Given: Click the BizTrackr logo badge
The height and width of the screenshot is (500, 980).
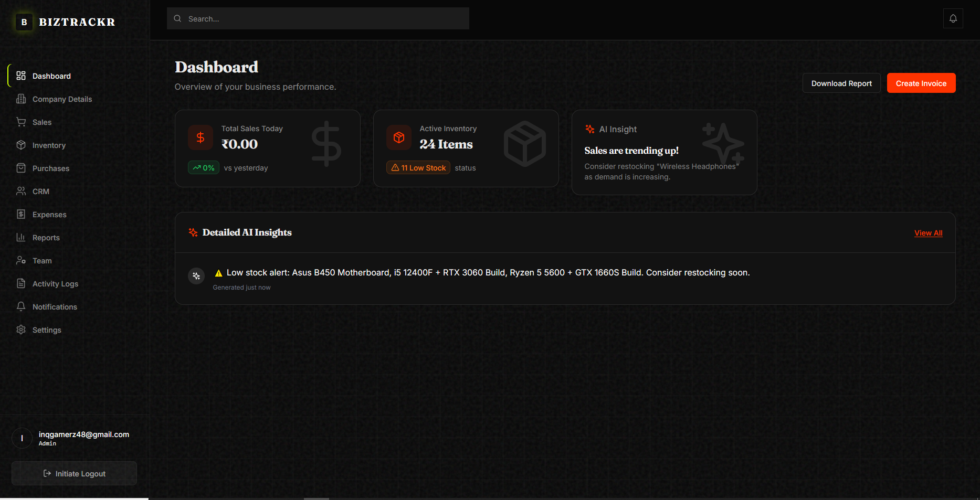Looking at the screenshot, I should point(24,22).
